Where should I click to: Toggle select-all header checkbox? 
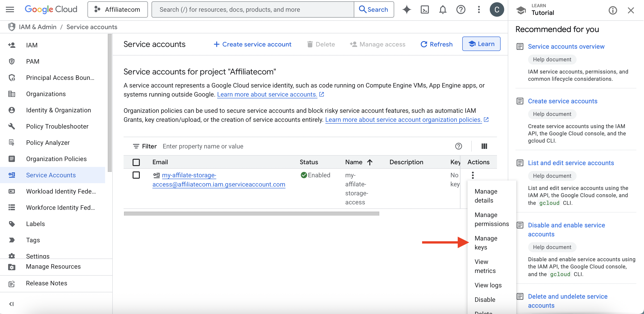tap(136, 162)
